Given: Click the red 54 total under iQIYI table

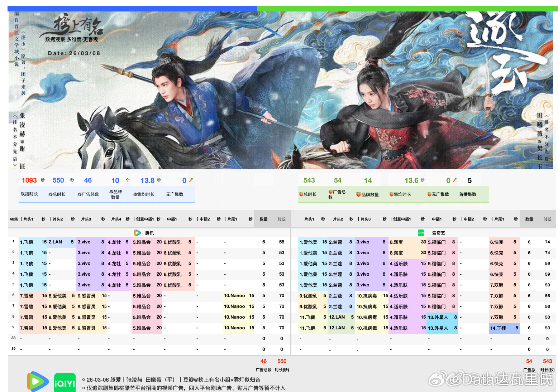Looking at the screenshot, I should point(529,361).
